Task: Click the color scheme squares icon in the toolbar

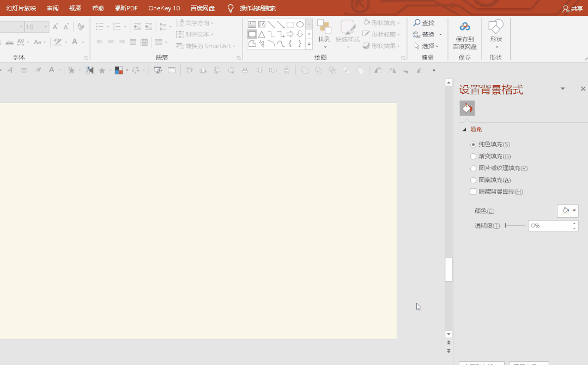Action: pyautogui.click(x=119, y=70)
